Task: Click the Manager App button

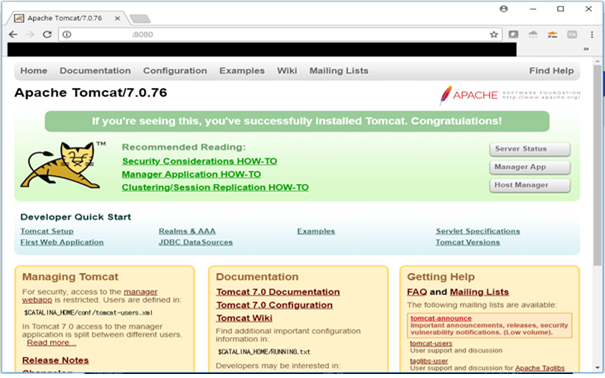Action: pos(530,167)
